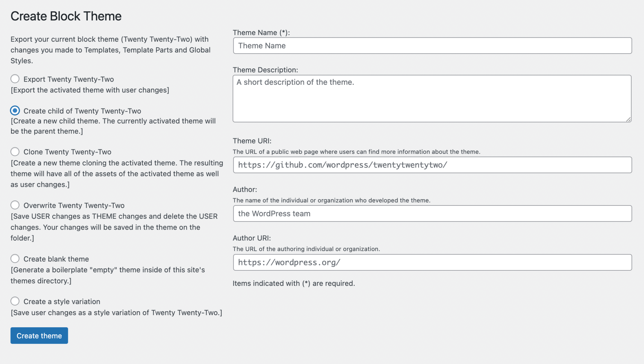Click inside the Theme Description textarea
Screen dimensions: 644x364
(x=432, y=99)
